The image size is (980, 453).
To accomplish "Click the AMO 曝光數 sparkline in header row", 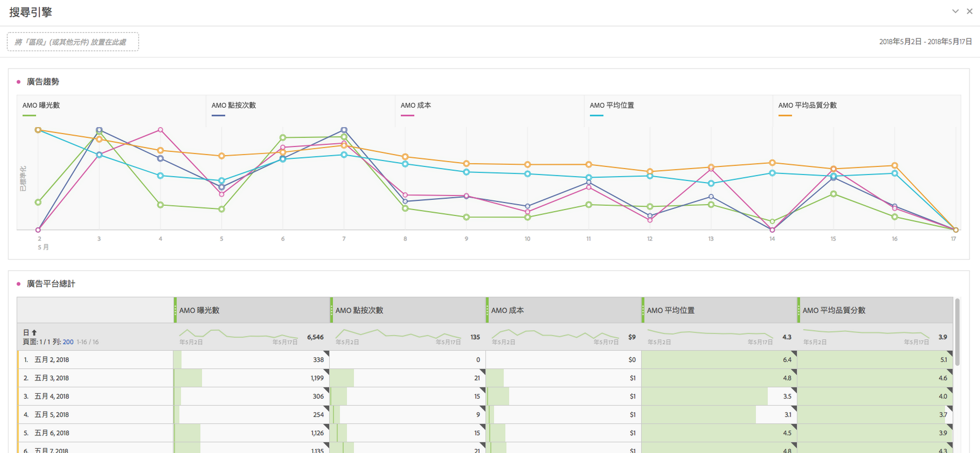I will [x=238, y=333].
